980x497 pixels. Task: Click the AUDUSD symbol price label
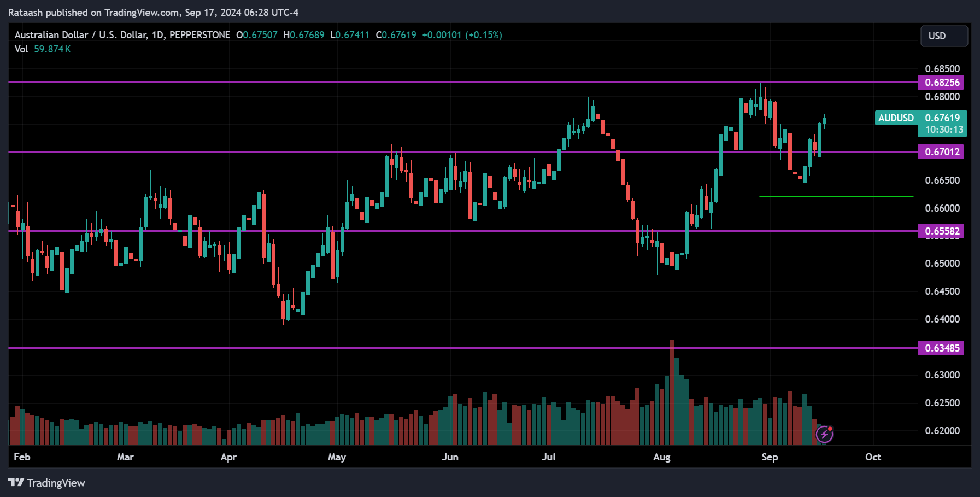click(x=896, y=118)
